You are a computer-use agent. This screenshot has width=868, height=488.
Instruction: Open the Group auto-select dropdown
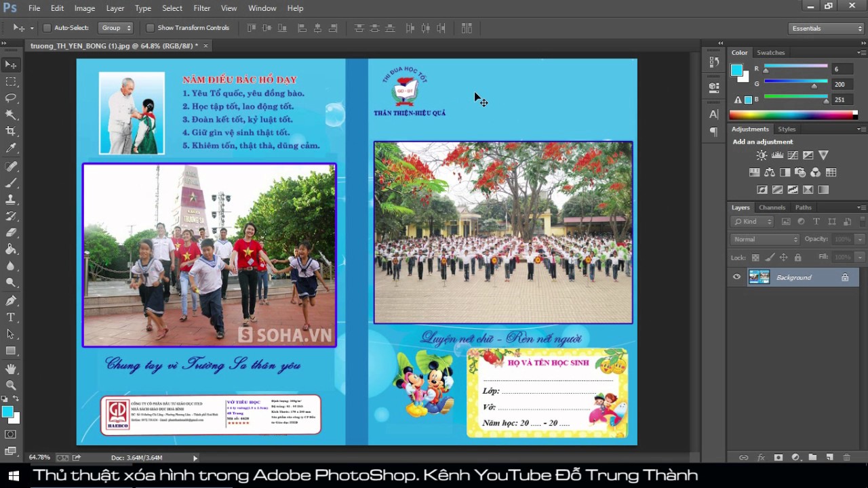115,28
